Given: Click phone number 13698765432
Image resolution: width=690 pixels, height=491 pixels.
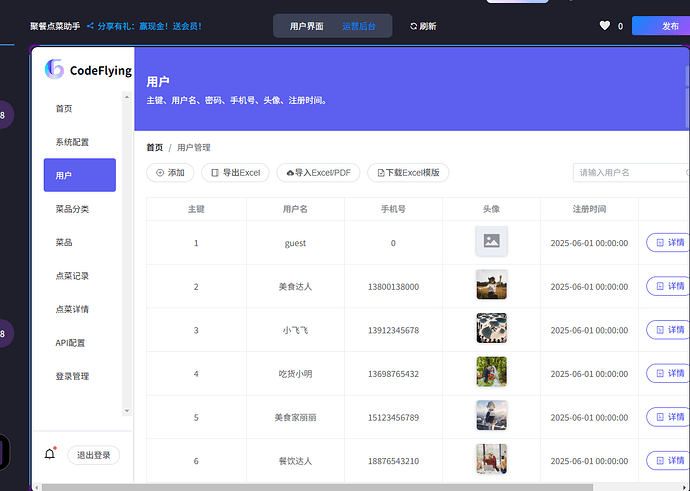Looking at the screenshot, I should pos(393,374).
